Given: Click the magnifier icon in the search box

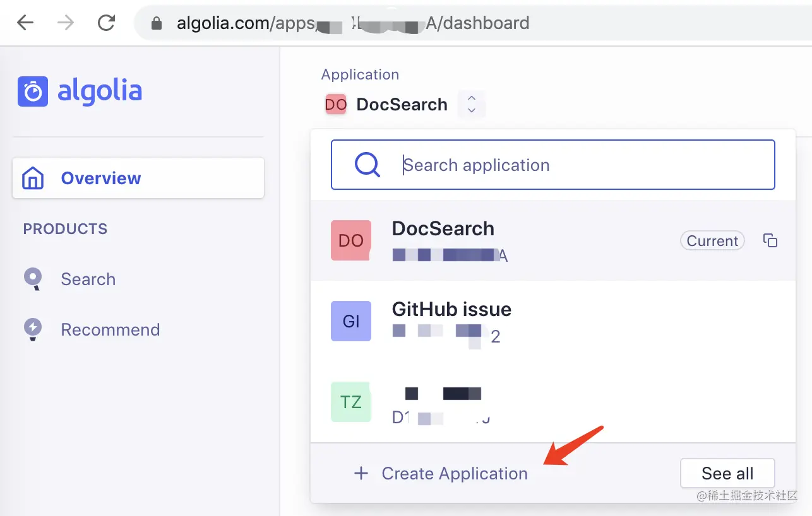Looking at the screenshot, I should click(x=367, y=165).
